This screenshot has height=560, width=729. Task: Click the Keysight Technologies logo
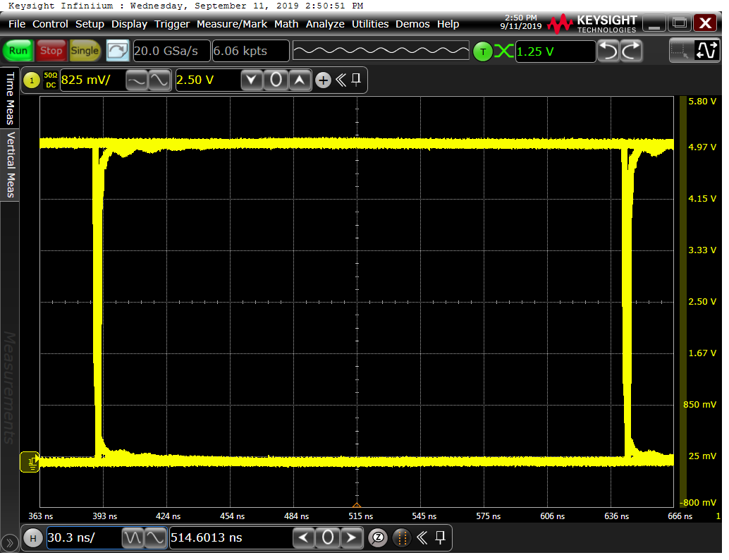click(x=592, y=24)
